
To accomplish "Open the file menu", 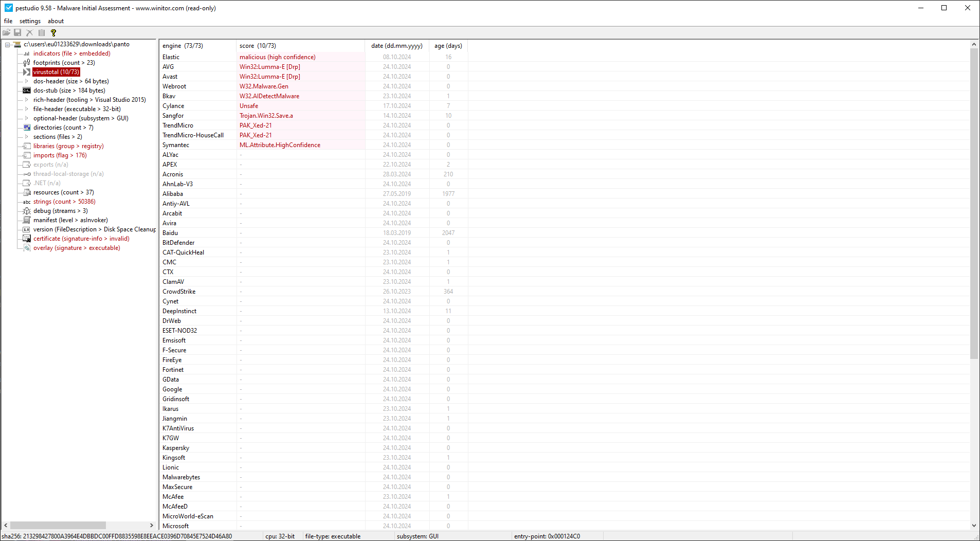I will click(8, 21).
